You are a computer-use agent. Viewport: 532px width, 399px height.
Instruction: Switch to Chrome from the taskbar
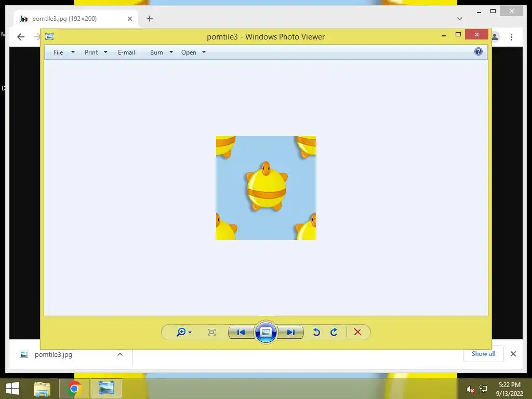pyautogui.click(x=74, y=389)
